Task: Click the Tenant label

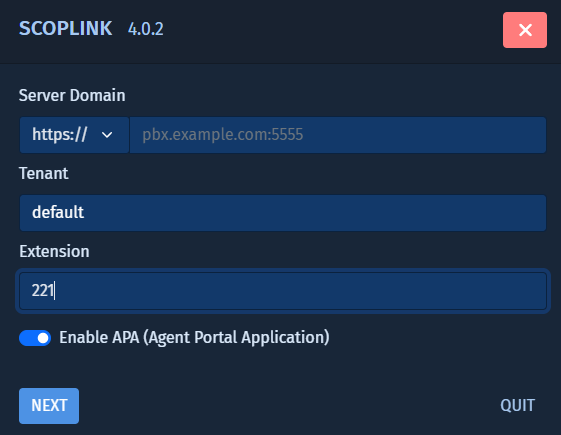Action: point(43,173)
